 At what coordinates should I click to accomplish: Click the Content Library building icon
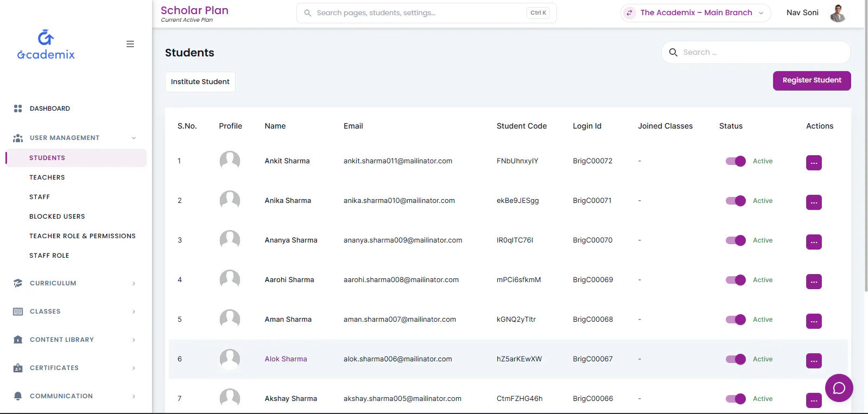tap(18, 340)
